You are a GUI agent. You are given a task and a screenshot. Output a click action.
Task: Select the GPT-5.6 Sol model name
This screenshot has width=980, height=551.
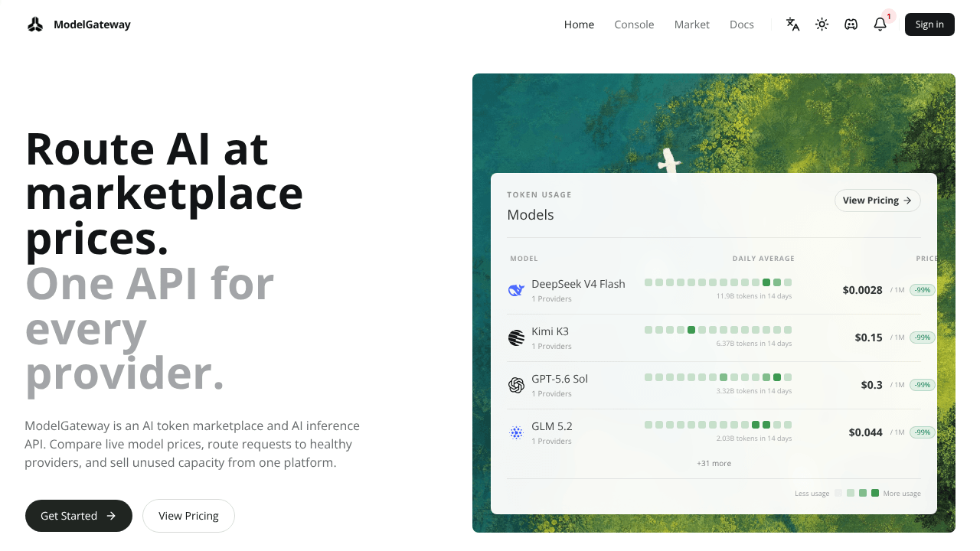click(560, 379)
